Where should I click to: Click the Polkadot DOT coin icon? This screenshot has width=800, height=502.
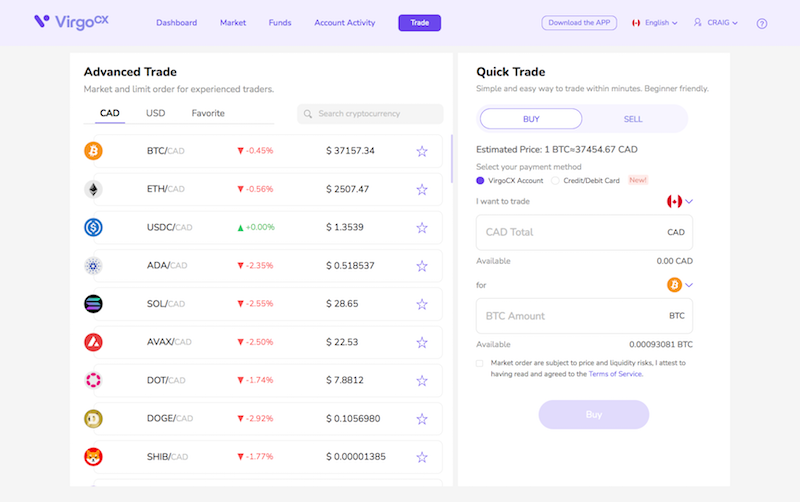tap(93, 381)
